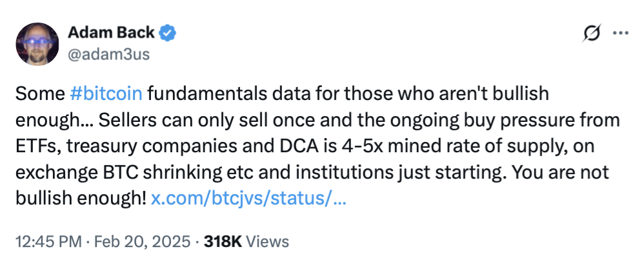Click the blue verified checkmark badge
The height and width of the screenshot is (258, 644).
click(x=169, y=33)
